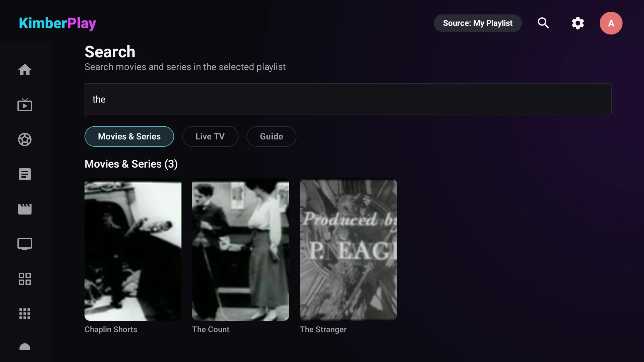Click the search magnifier icon in header

[x=543, y=23]
